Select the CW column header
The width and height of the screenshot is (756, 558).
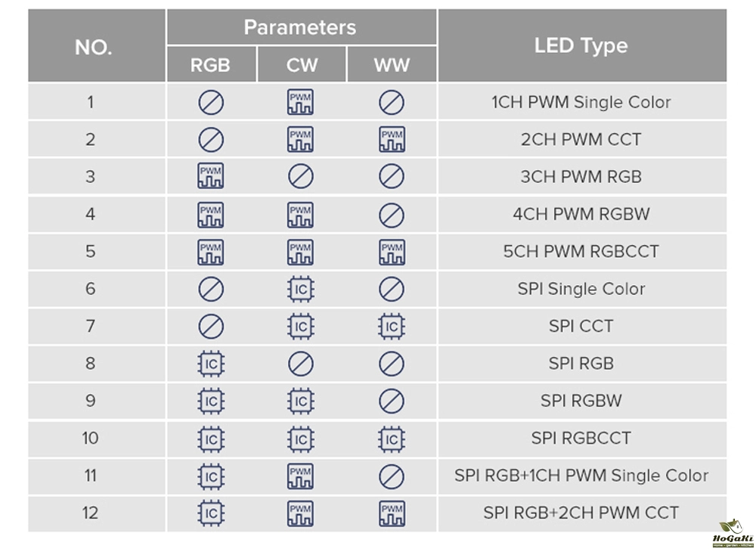click(x=302, y=65)
